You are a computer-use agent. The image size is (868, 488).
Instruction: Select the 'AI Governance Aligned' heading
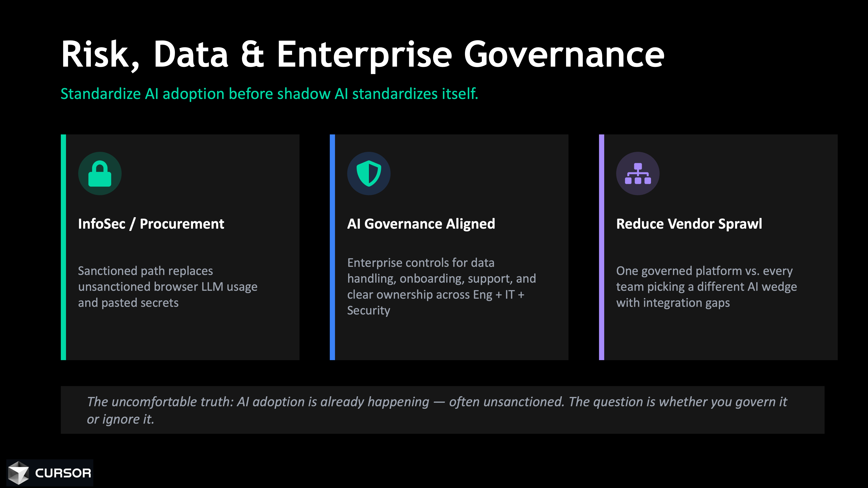click(x=421, y=224)
